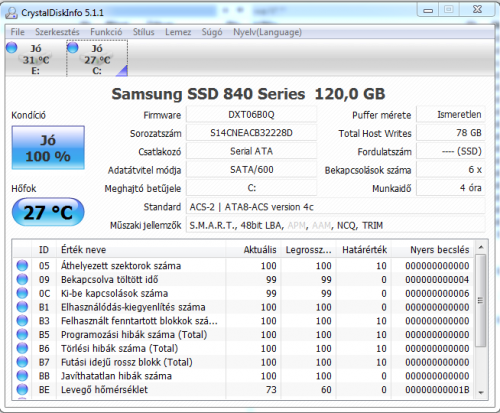
Task: Click the status orb for attribute B3
Action: click(x=22, y=321)
